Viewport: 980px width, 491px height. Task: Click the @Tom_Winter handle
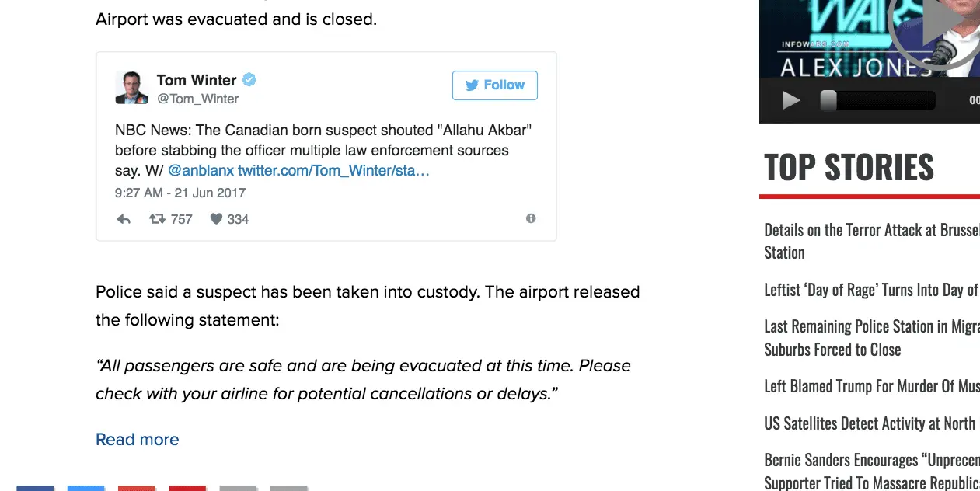[197, 99]
